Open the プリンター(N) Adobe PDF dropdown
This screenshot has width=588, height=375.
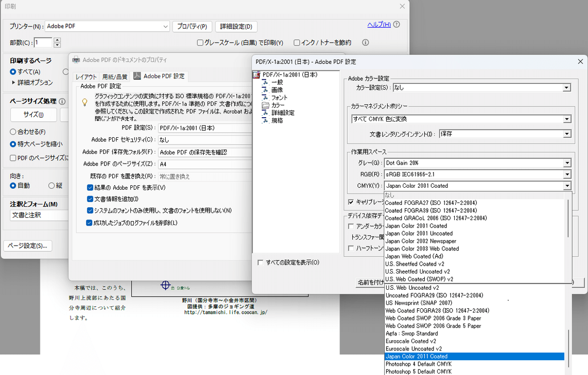107,26
